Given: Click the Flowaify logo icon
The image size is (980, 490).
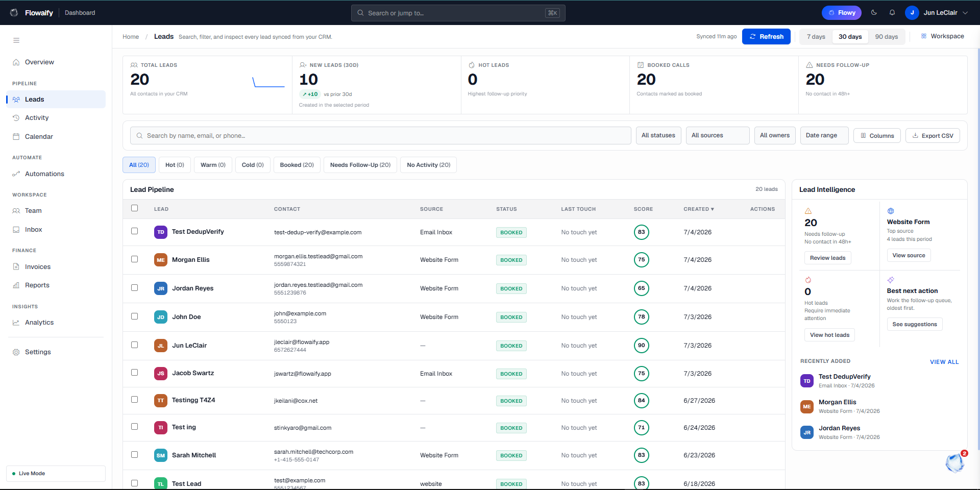Looking at the screenshot, I should click(x=14, y=13).
